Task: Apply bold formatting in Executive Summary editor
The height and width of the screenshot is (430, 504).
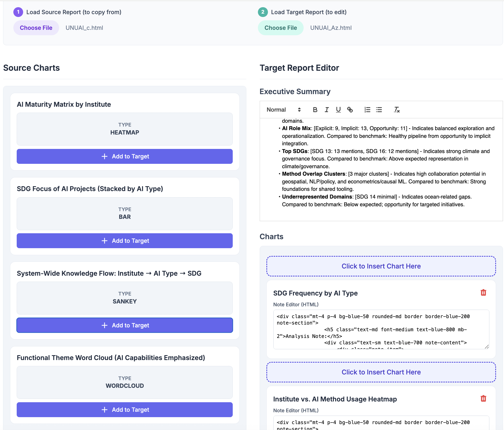Action: (x=315, y=110)
